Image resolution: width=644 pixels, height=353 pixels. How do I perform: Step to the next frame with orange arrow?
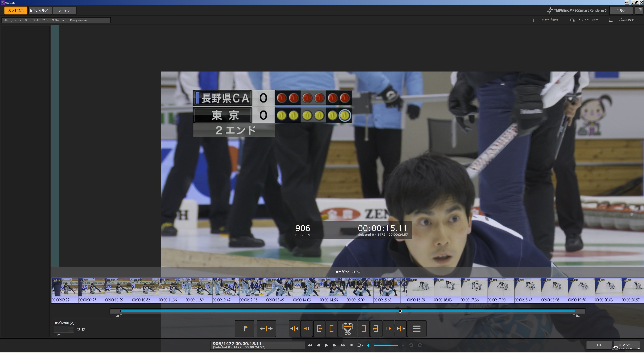388,328
